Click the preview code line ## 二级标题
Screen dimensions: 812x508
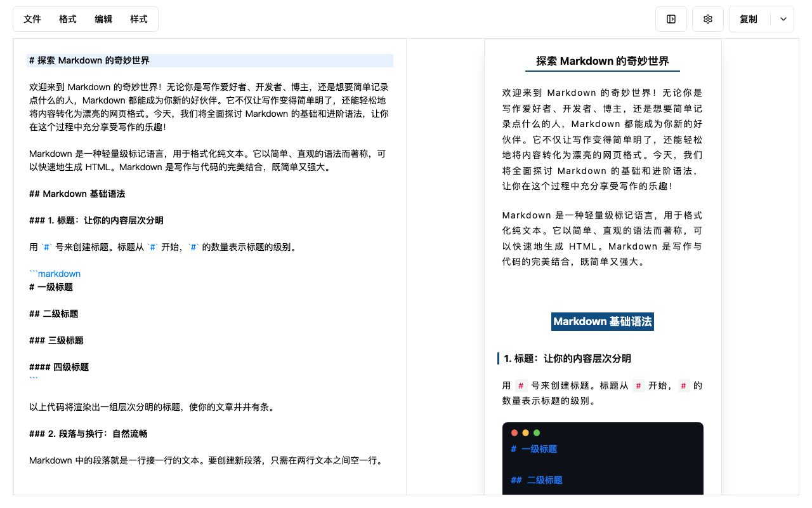pyautogui.click(x=537, y=480)
